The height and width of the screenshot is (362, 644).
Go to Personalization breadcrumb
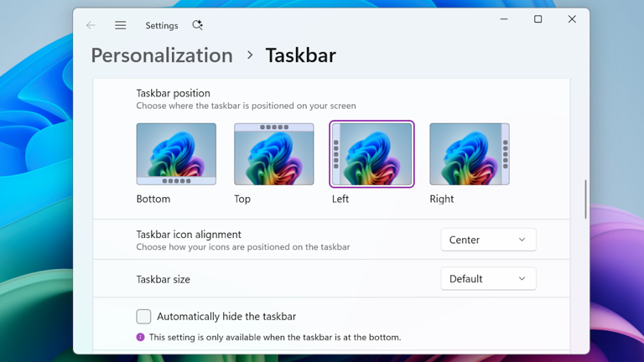(x=162, y=55)
